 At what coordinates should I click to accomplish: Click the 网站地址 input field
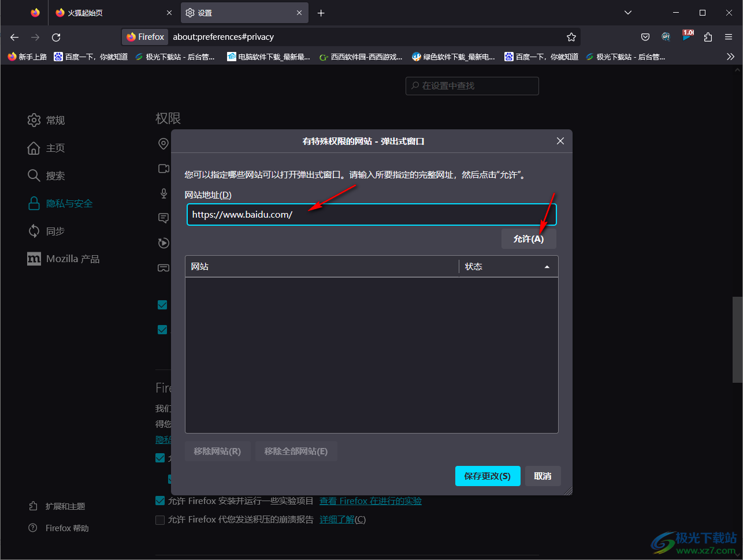pos(371,214)
